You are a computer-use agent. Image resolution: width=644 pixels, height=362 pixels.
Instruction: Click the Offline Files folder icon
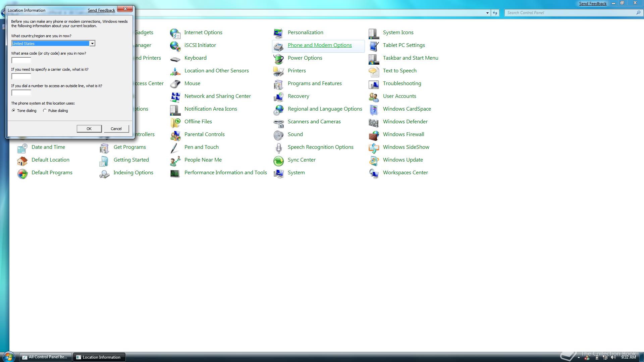pyautogui.click(x=175, y=122)
